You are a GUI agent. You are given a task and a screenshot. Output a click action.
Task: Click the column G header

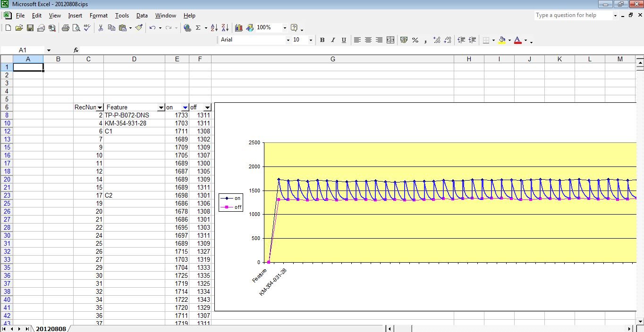click(x=333, y=59)
